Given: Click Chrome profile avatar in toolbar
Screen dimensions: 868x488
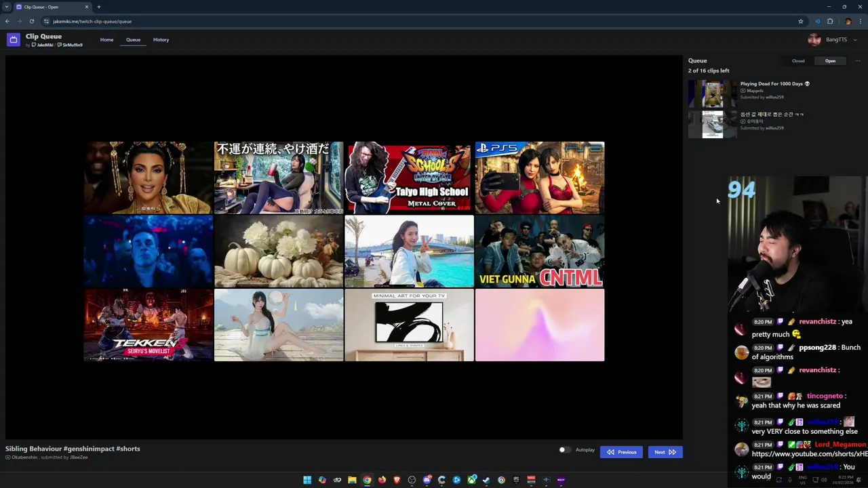Looking at the screenshot, I should (848, 21).
